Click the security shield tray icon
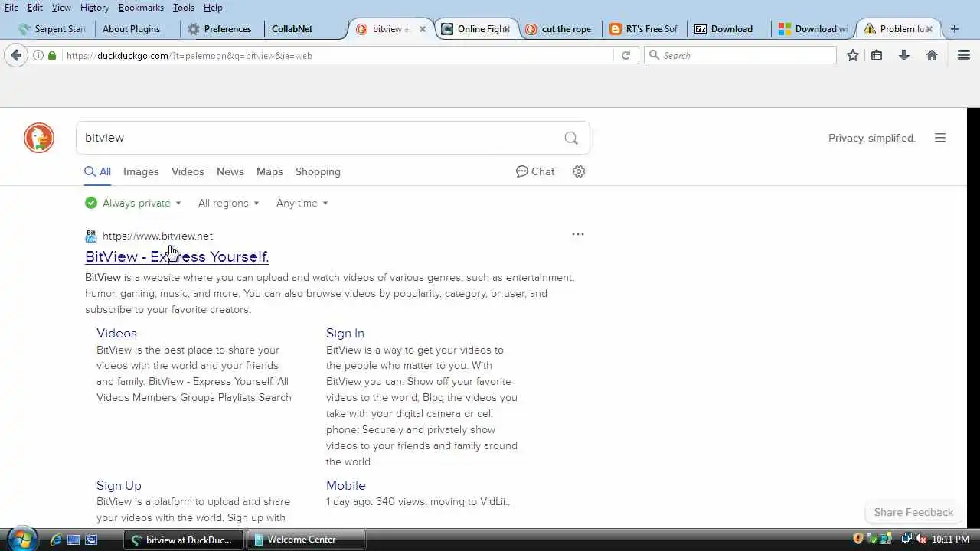The width and height of the screenshot is (980, 551). point(858,539)
